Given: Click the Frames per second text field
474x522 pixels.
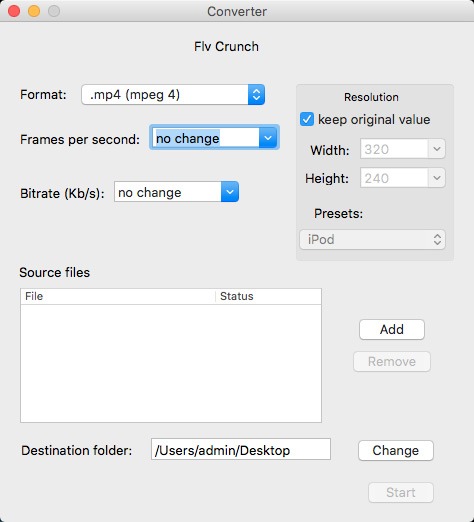Looking at the screenshot, I should [206, 138].
